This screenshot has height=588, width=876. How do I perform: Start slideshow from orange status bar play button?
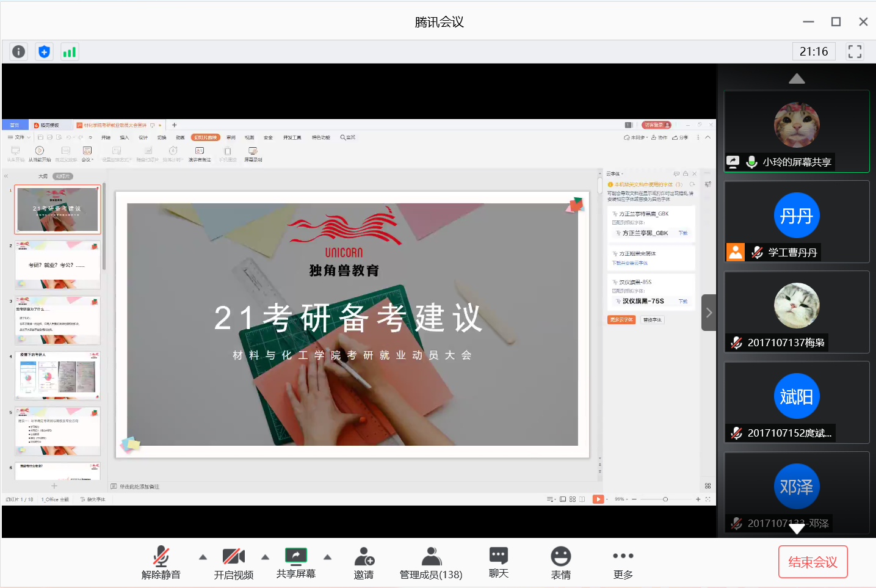coord(598,499)
